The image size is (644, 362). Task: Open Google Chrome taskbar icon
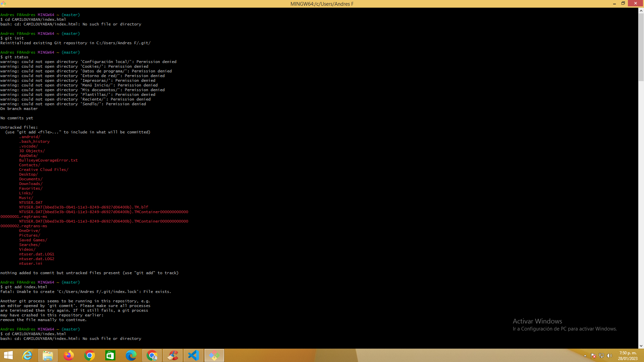(x=90, y=355)
